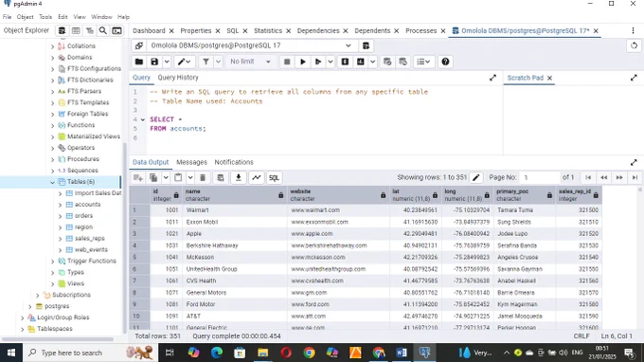Open the Object menu
644x362 pixels.
[x=25, y=17]
